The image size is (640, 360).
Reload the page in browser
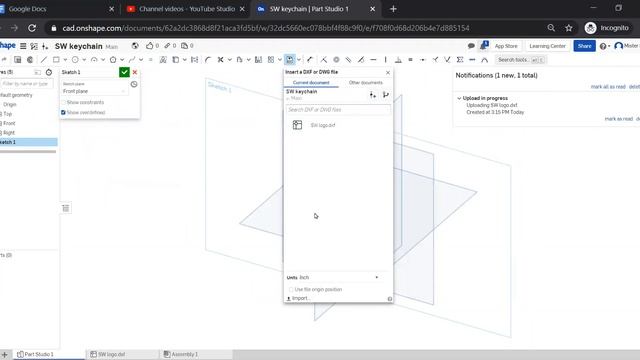point(32,28)
